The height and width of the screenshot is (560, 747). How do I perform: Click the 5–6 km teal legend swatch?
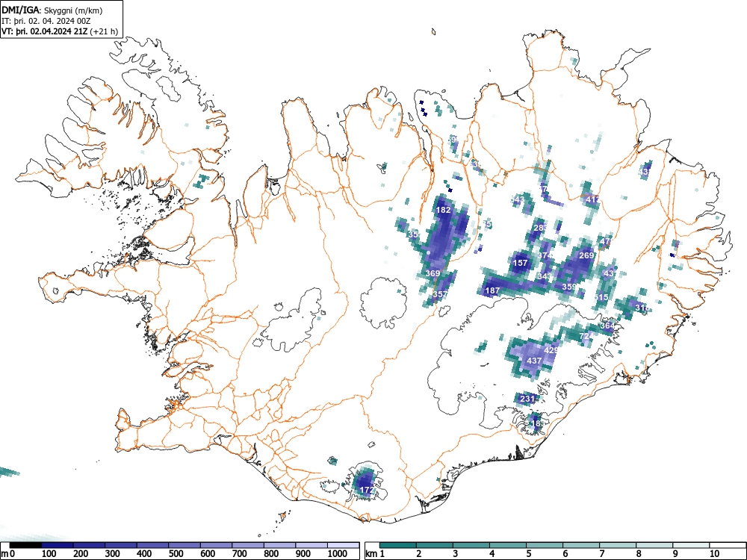coord(545,545)
